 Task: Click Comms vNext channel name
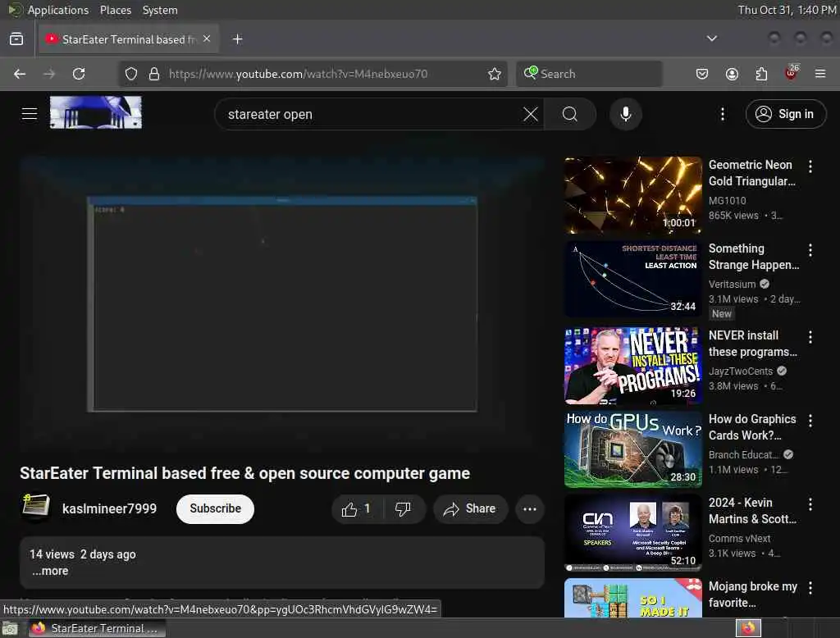739,538
